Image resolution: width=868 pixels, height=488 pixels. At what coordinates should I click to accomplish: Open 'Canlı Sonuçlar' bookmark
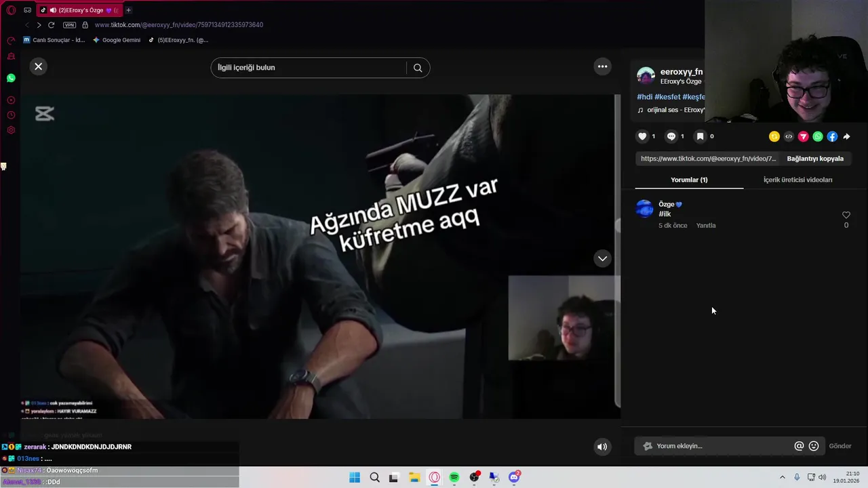54,40
